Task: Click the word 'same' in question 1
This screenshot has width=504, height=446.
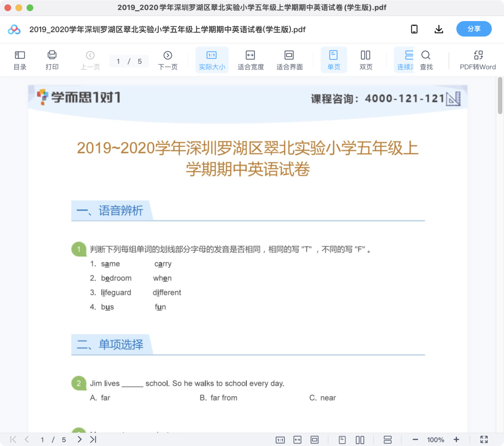Action: 110,264
